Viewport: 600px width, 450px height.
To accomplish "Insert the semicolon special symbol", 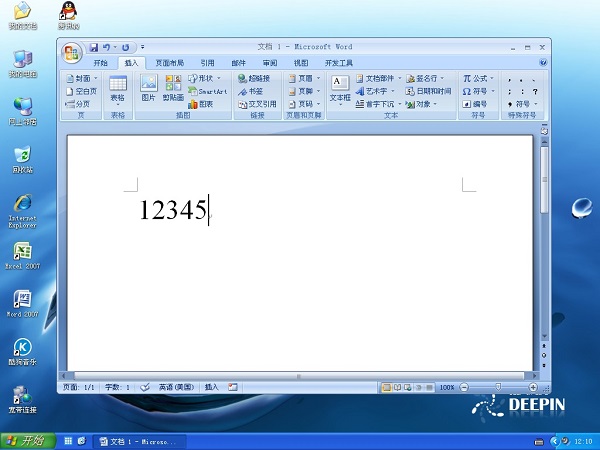I will pos(509,91).
